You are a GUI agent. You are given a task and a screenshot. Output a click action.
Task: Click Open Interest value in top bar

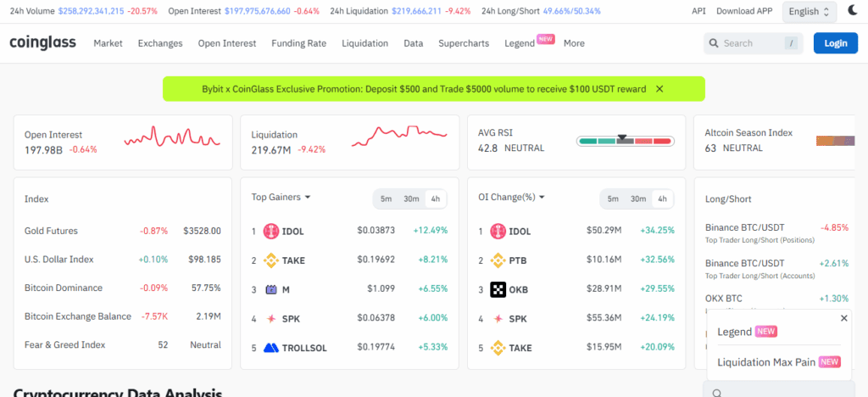click(258, 10)
